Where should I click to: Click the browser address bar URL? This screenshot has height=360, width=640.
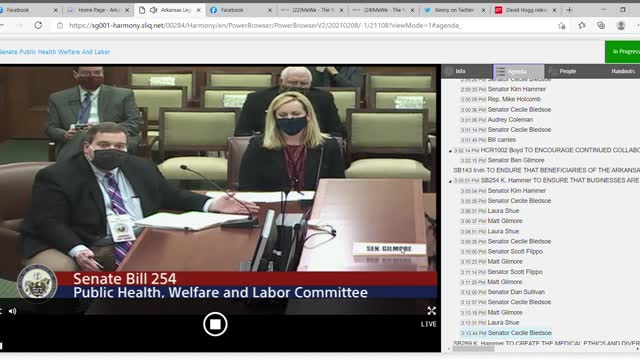265,25
